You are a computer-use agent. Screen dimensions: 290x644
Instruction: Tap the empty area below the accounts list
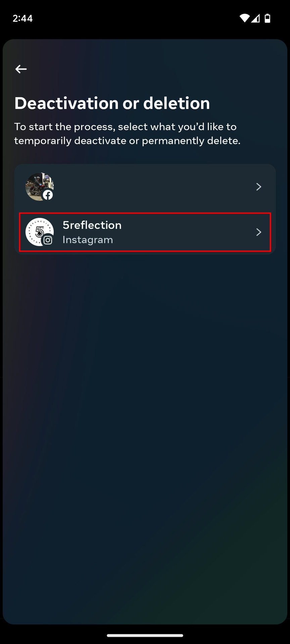(x=145, y=402)
